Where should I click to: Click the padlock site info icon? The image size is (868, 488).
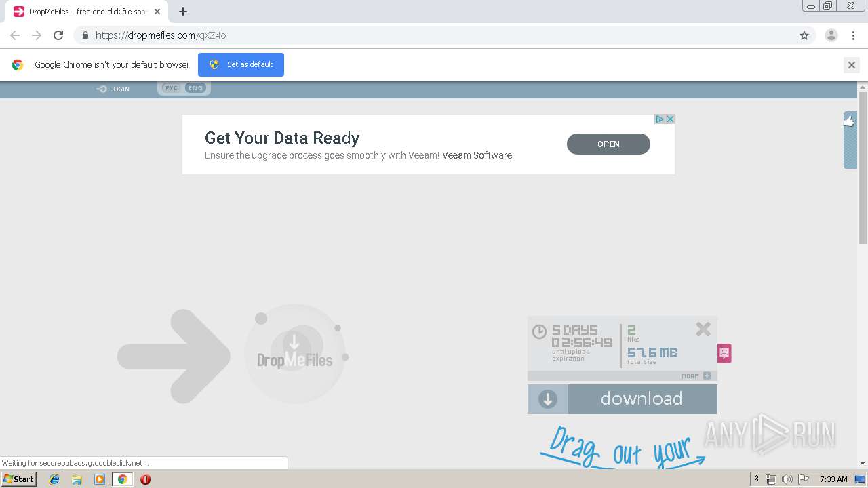[x=85, y=35]
